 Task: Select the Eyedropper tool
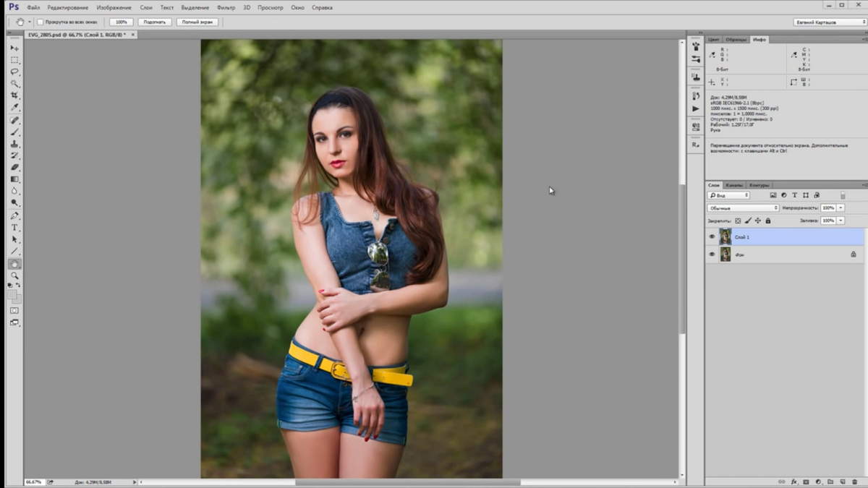[14, 108]
